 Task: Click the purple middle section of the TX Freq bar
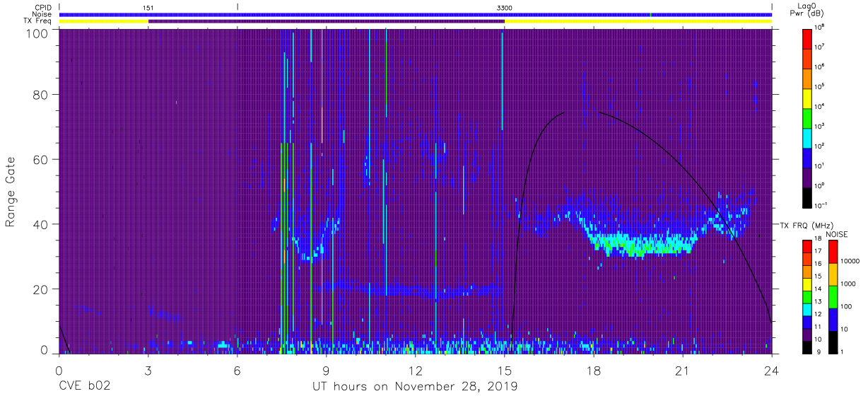(x=326, y=21)
